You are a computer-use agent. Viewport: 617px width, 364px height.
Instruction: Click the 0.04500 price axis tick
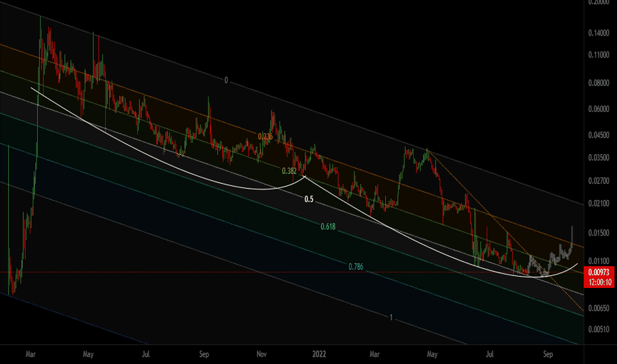[x=599, y=135]
